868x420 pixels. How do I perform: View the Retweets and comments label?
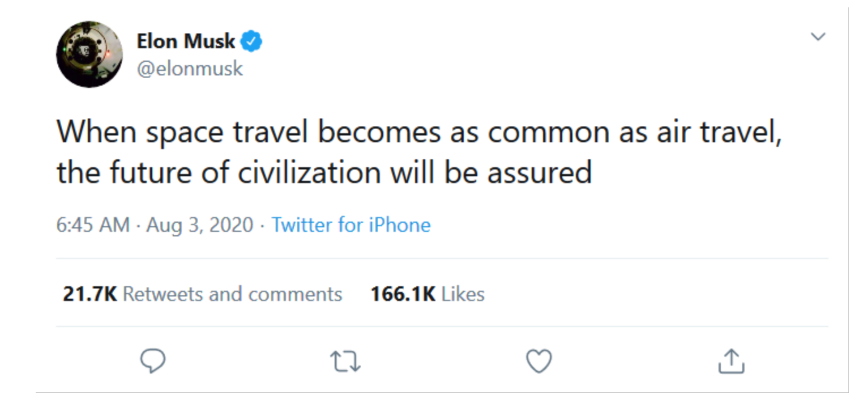coord(232,294)
